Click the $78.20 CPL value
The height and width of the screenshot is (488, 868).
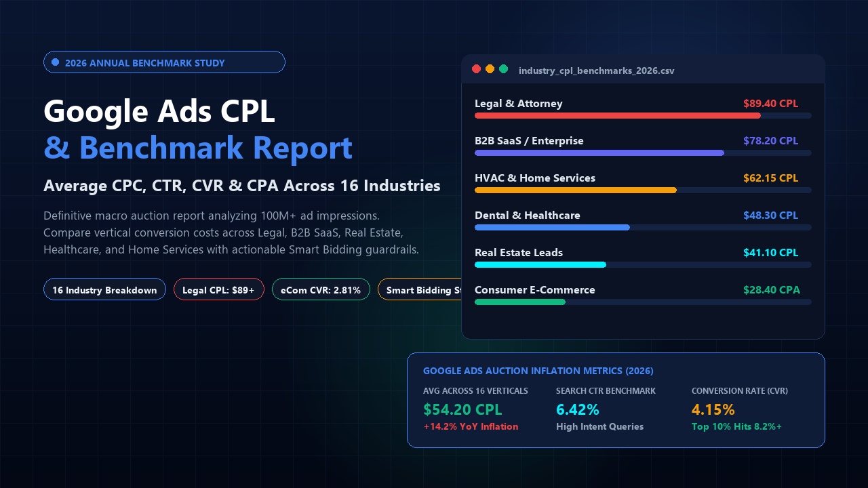point(770,141)
